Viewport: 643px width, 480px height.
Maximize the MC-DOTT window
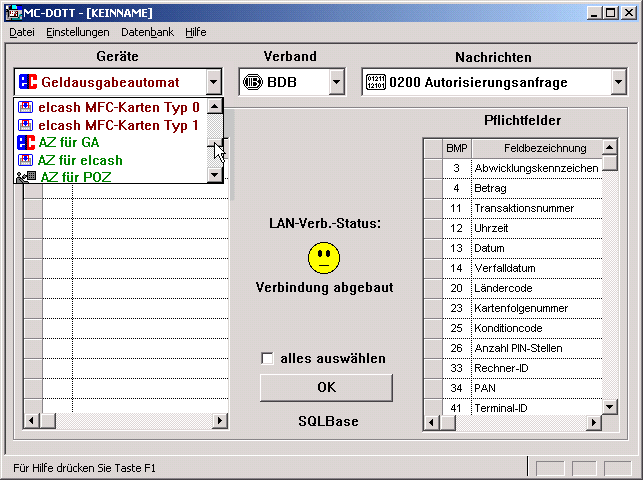click(x=610, y=13)
